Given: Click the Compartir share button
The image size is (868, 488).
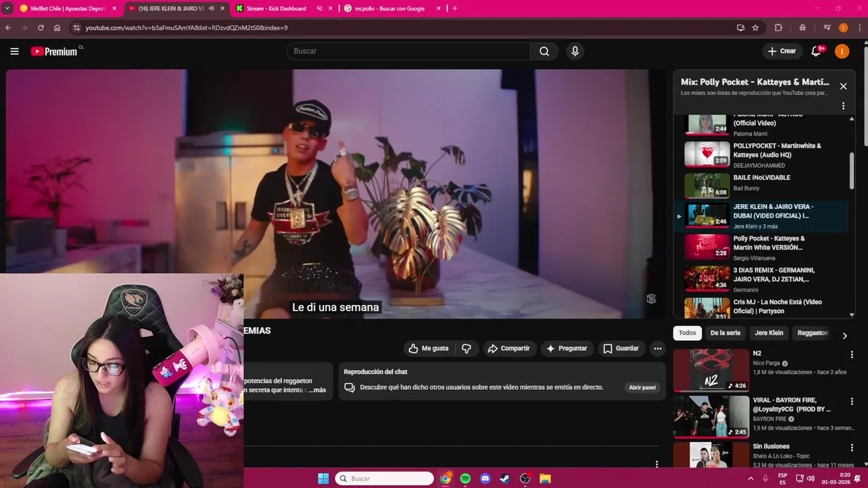Looking at the screenshot, I should (x=509, y=348).
